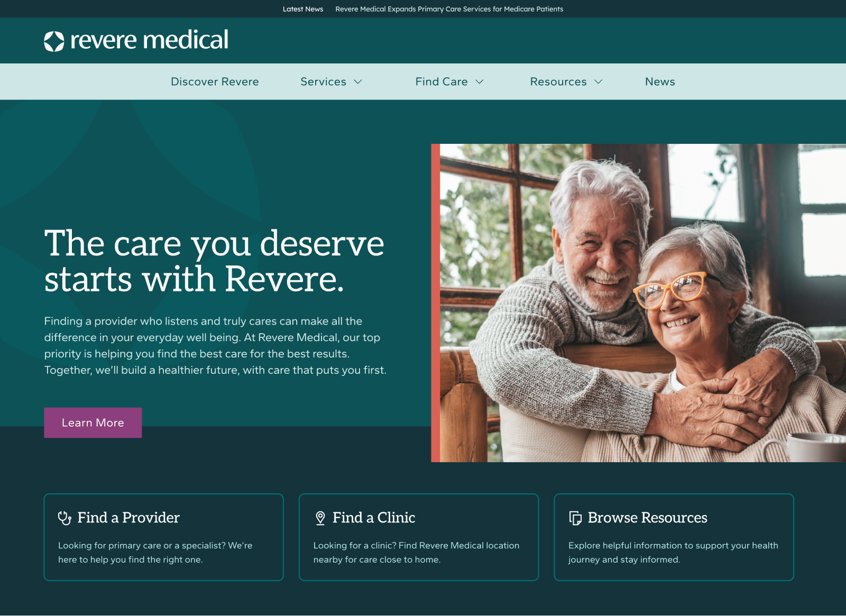Click the stethoscope icon in Find a Provider
This screenshot has height=616, width=846.
[x=65, y=518]
